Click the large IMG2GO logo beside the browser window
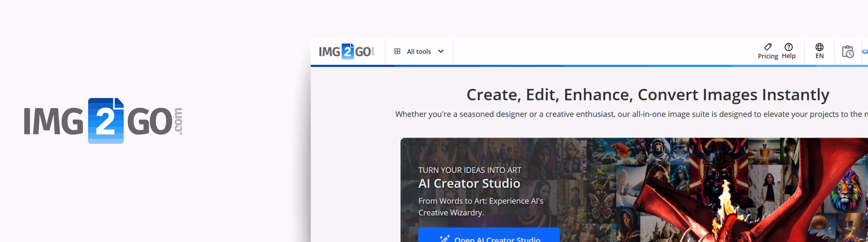This screenshot has width=868, height=242. pos(103,121)
